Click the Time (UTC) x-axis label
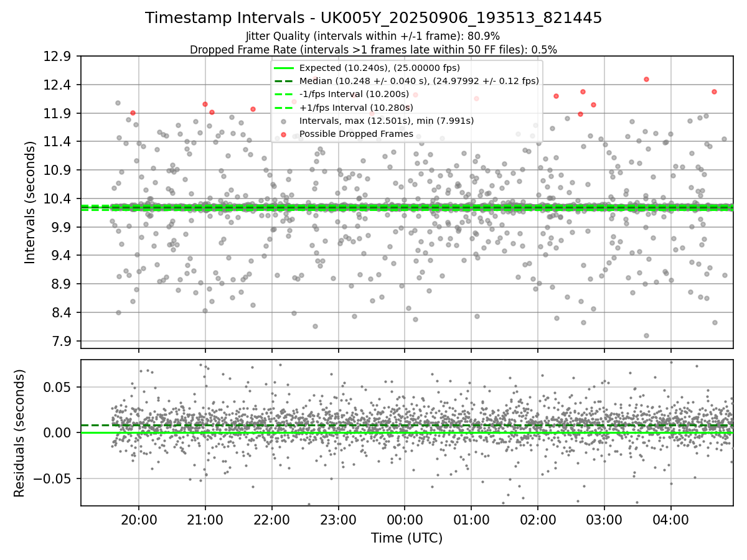 point(406,538)
